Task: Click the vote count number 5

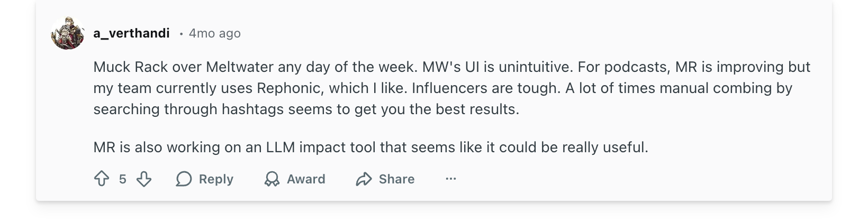Action: pyautogui.click(x=123, y=179)
